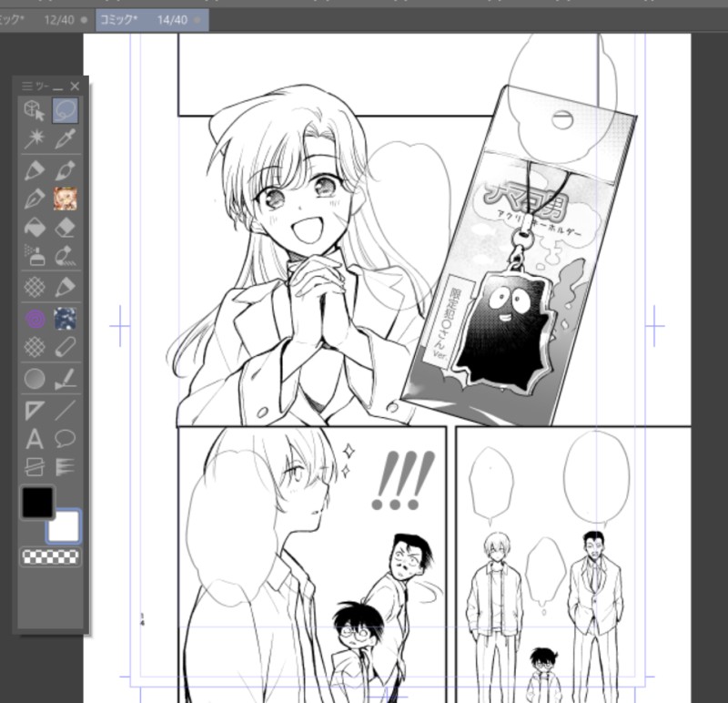
Task: Select the Operation (object) tool
Action: click(35, 110)
